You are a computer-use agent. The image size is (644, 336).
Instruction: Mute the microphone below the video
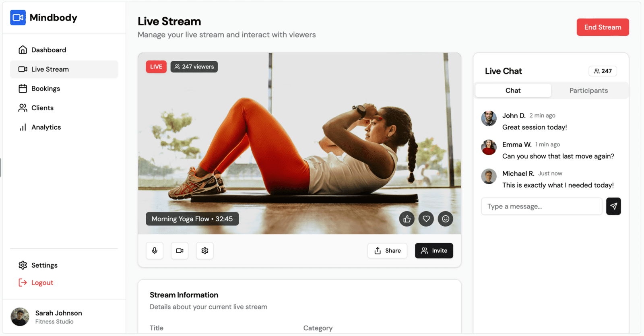click(155, 251)
